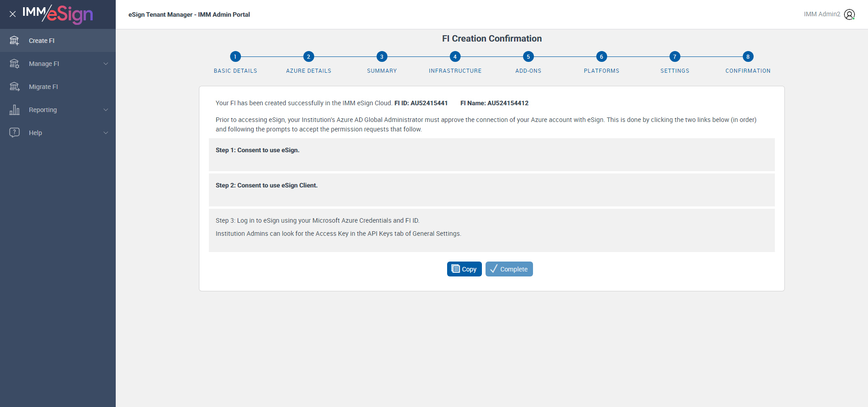Click wizard step 8 circle

point(748,56)
